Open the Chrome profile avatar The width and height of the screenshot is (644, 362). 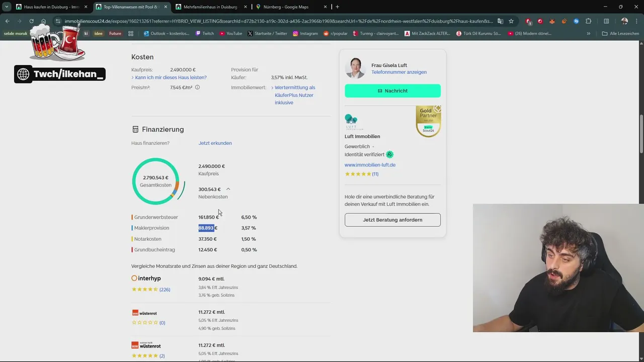tap(624, 21)
